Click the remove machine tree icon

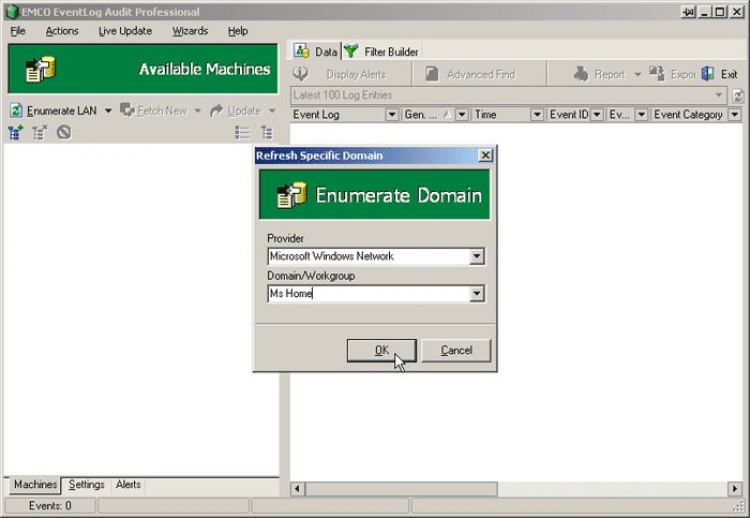40,132
